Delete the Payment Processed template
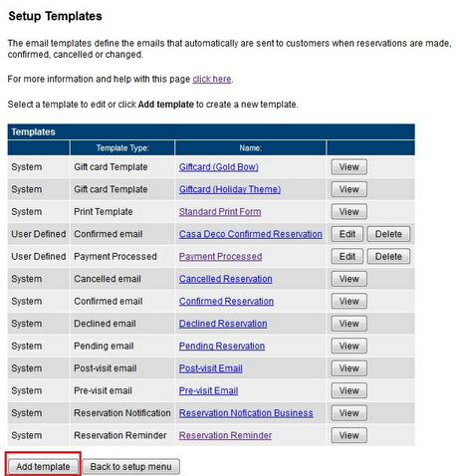 click(x=388, y=256)
